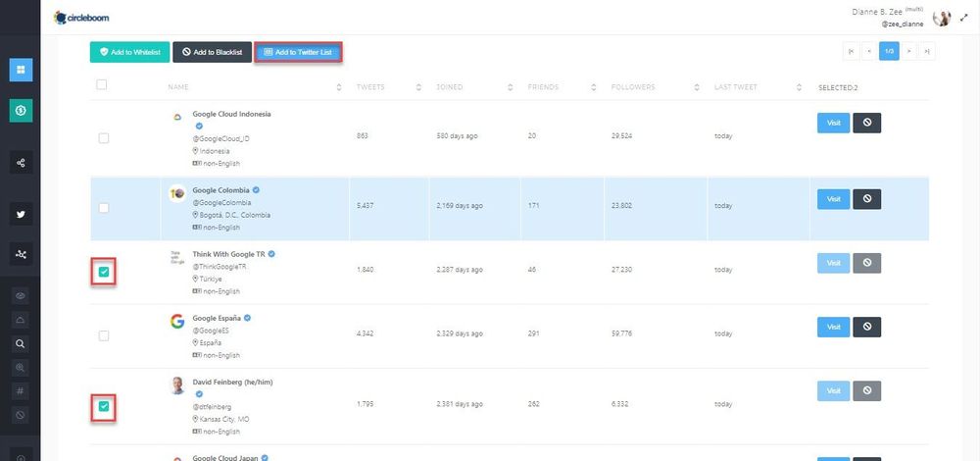Click the search magnifier icon in sidebar
980x461 pixels.
(x=21, y=343)
